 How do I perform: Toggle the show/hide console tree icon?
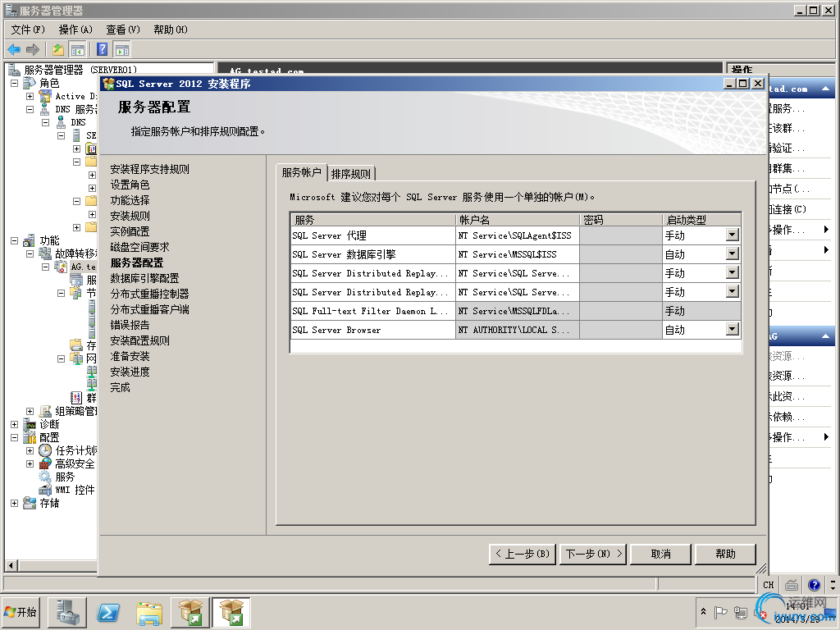pos(77,50)
